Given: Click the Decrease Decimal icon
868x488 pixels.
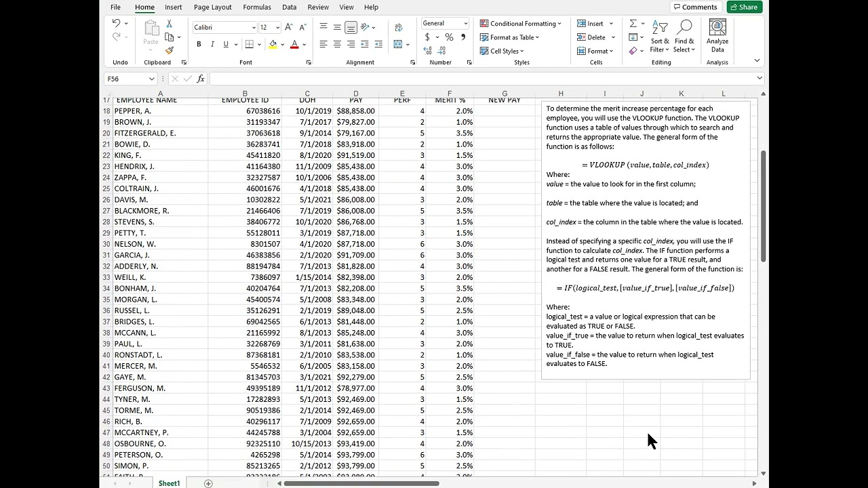Looking at the screenshot, I should [442, 51].
